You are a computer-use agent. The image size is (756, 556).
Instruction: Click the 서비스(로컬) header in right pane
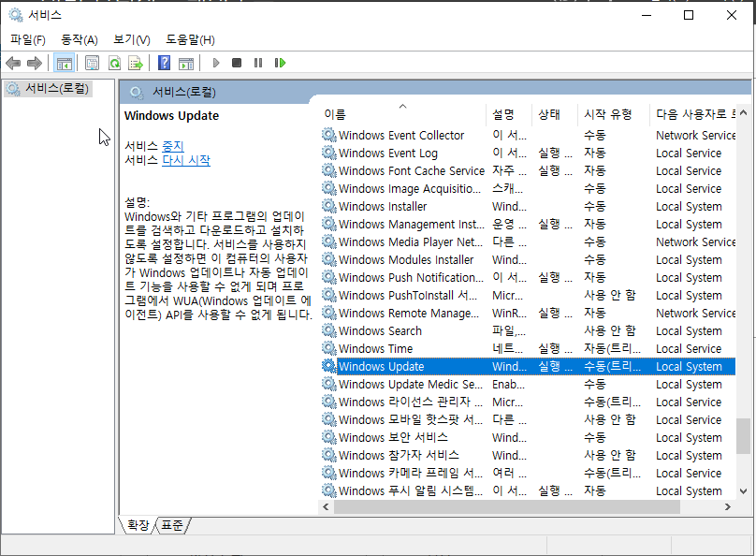[184, 92]
